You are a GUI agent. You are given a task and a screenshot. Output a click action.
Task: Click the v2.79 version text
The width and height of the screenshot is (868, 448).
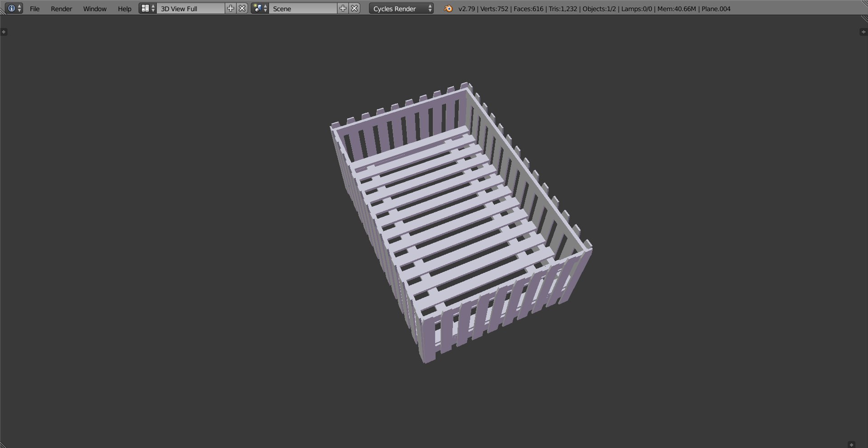[x=467, y=9]
